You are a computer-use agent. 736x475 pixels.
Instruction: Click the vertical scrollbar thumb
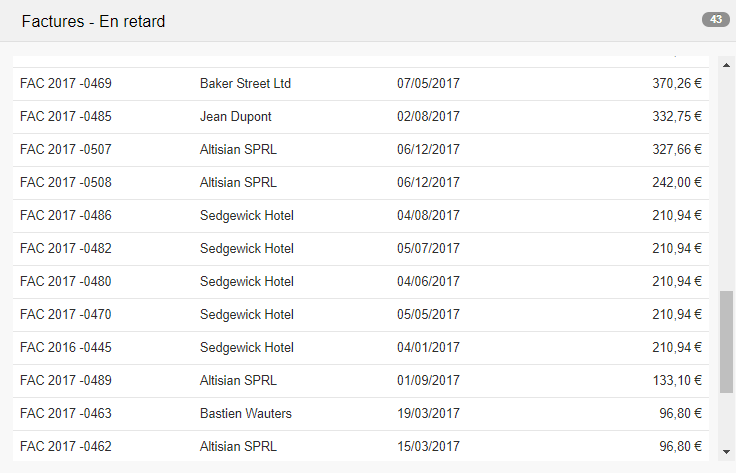pyautogui.click(x=726, y=342)
